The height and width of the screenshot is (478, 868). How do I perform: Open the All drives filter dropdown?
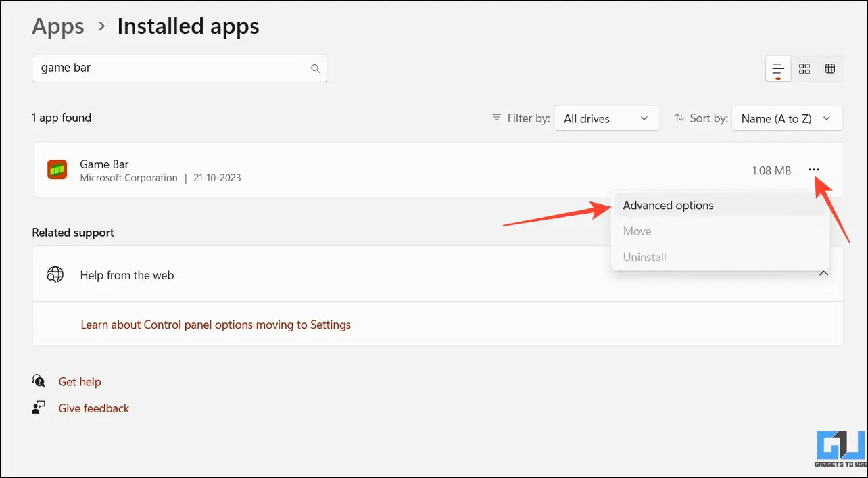coord(606,118)
